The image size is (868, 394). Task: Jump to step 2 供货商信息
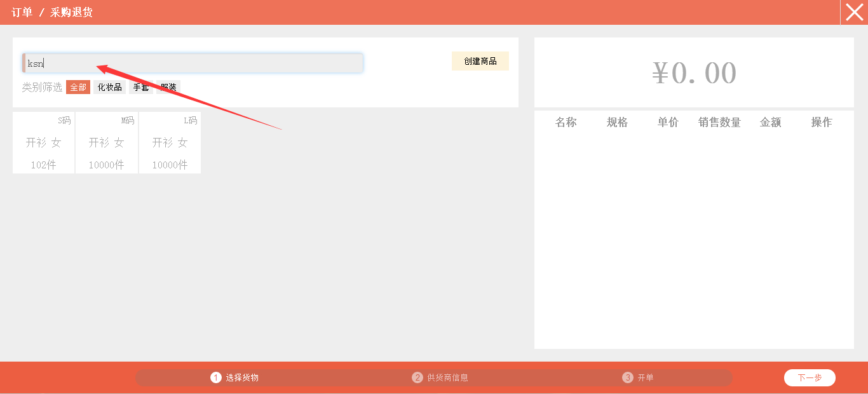click(x=440, y=377)
